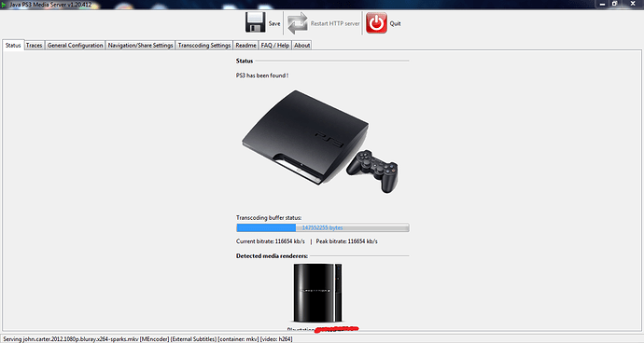
Task: Switch to General Configuration tab
Action: click(x=76, y=45)
